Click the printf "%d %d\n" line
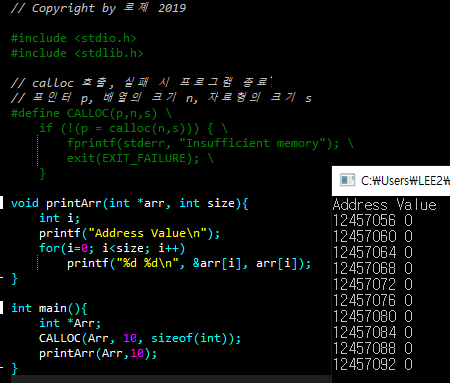 pyautogui.click(x=189, y=263)
